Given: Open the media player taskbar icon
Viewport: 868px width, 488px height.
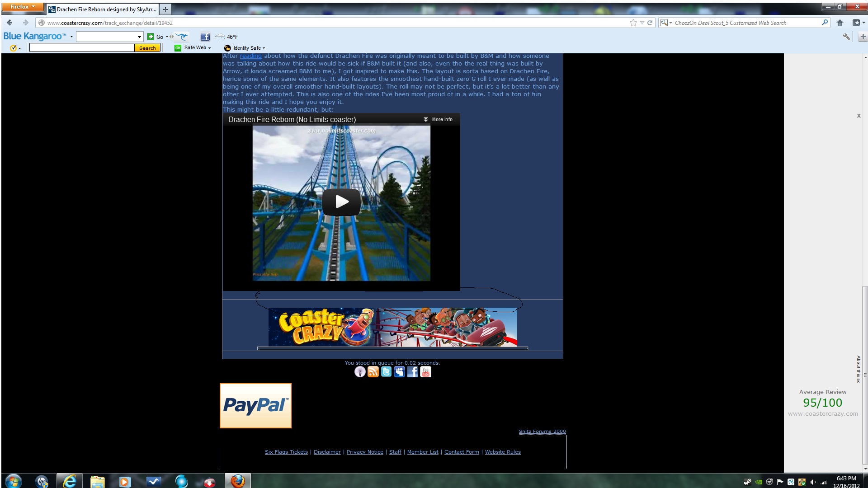Looking at the screenshot, I should coord(125,482).
